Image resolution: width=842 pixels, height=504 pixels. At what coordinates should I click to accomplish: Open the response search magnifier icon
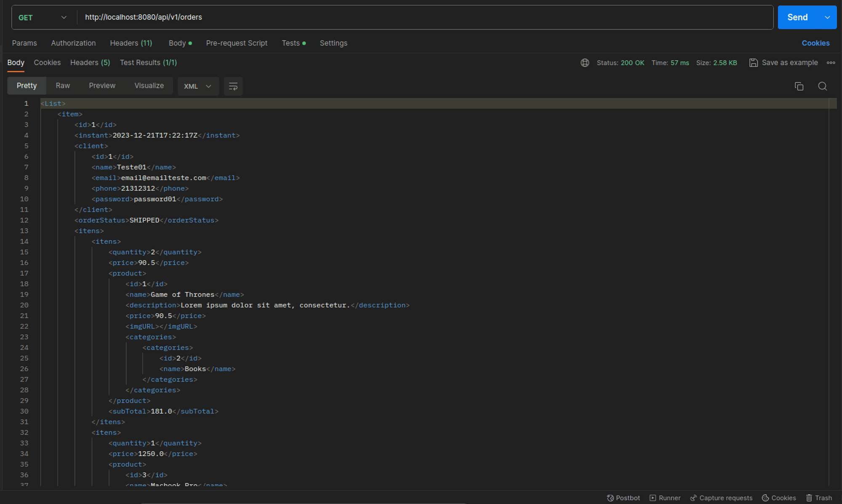pyautogui.click(x=822, y=86)
